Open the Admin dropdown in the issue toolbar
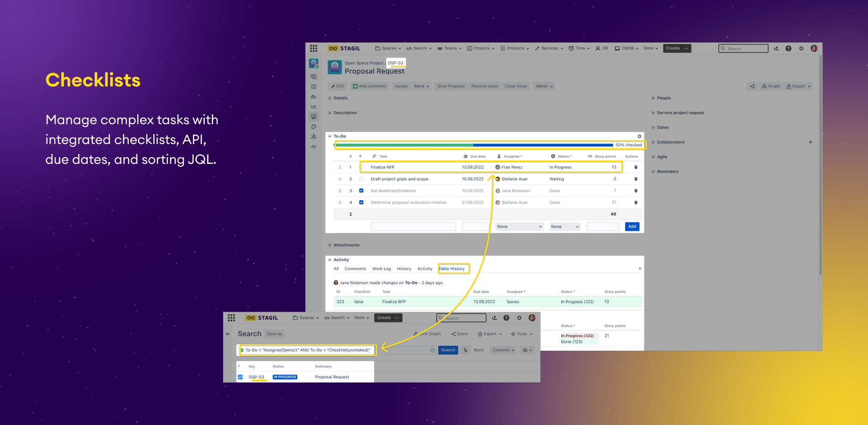The height and width of the screenshot is (425, 868). pos(544,86)
